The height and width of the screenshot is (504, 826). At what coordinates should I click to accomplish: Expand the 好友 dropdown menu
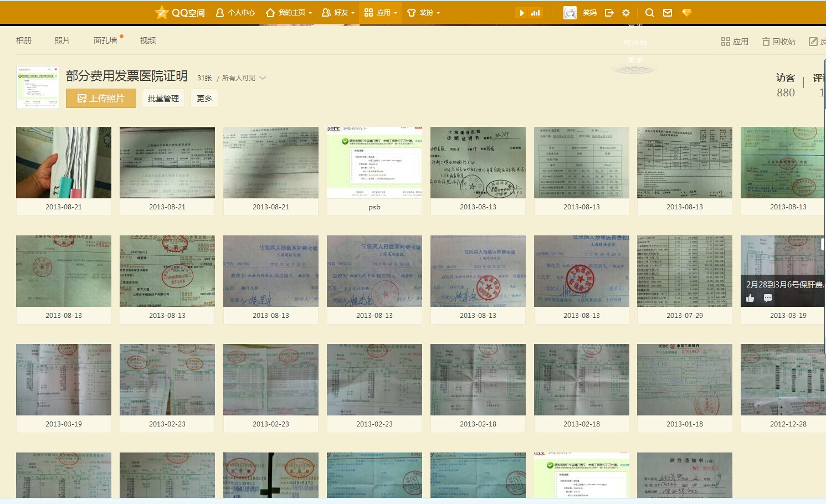(x=338, y=13)
